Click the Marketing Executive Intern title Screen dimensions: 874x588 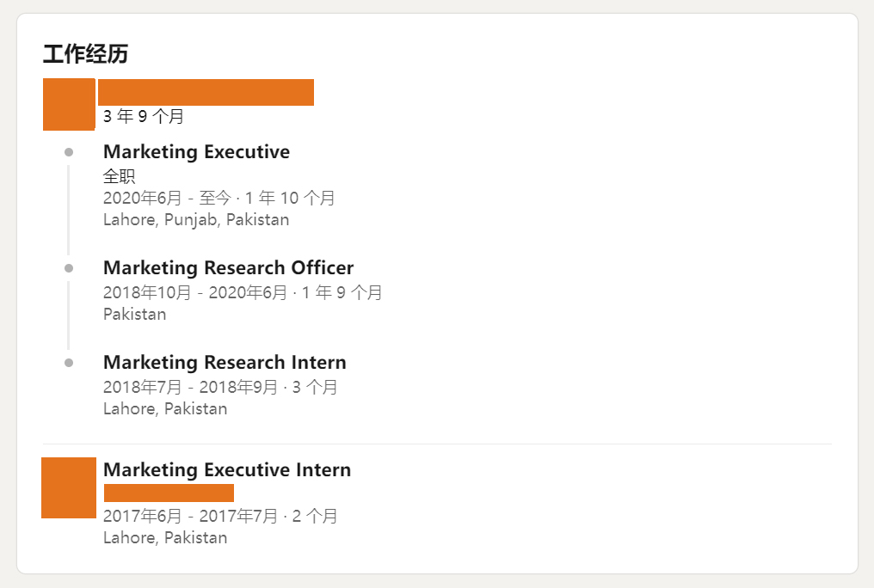(x=227, y=470)
